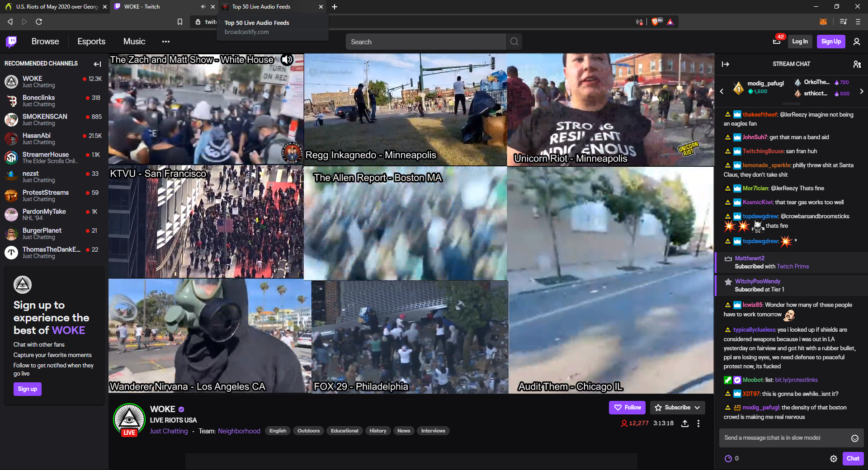Open chat settings gear
Screen dimensions: 868x470
coord(834,459)
